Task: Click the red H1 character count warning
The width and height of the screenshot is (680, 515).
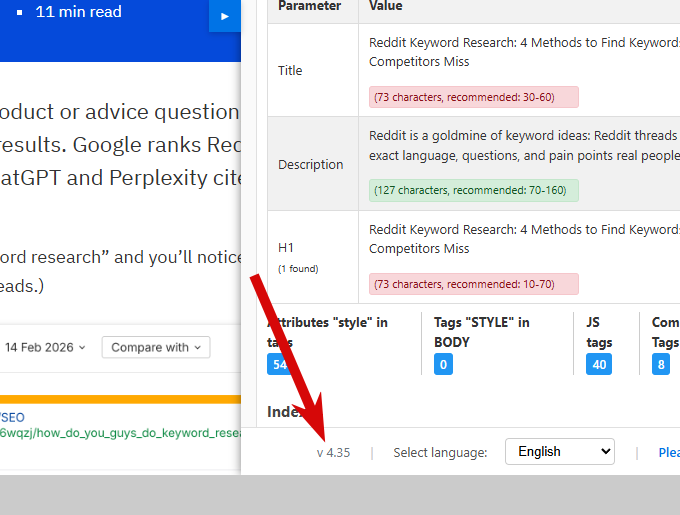Action: (x=474, y=284)
